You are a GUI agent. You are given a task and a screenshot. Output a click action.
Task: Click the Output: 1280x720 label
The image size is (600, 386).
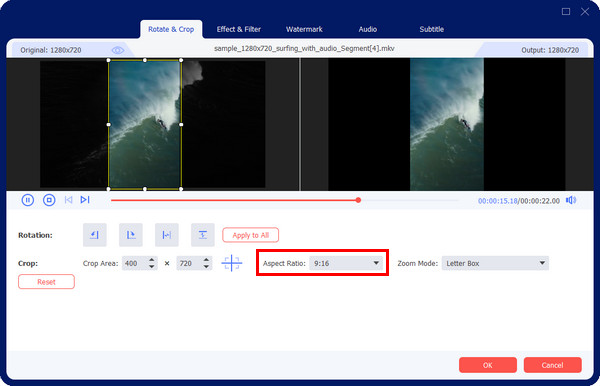550,50
